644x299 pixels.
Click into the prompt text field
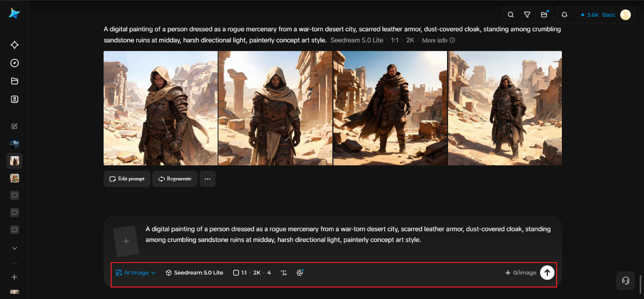(x=348, y=235)
